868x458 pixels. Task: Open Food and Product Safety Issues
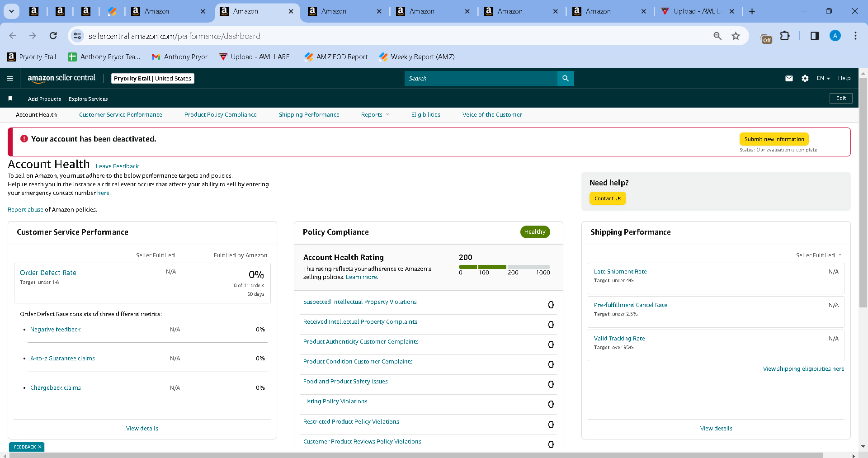tap(345, 382)
